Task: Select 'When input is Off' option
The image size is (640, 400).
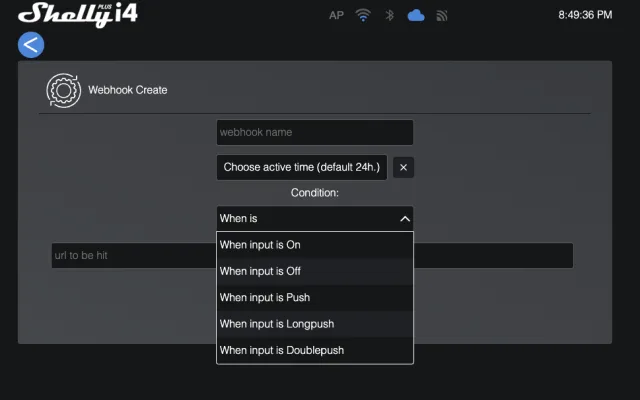Action: (314, 271)
